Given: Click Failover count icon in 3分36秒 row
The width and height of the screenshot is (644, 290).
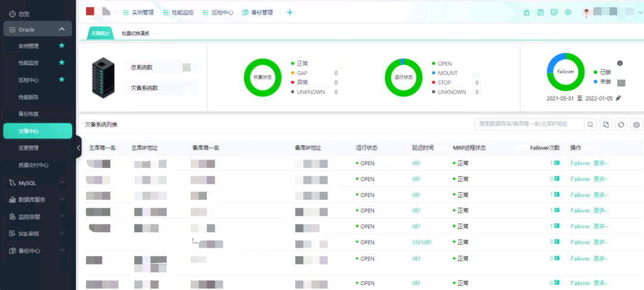Looking at the screenshot, I should tap(556, 242).
